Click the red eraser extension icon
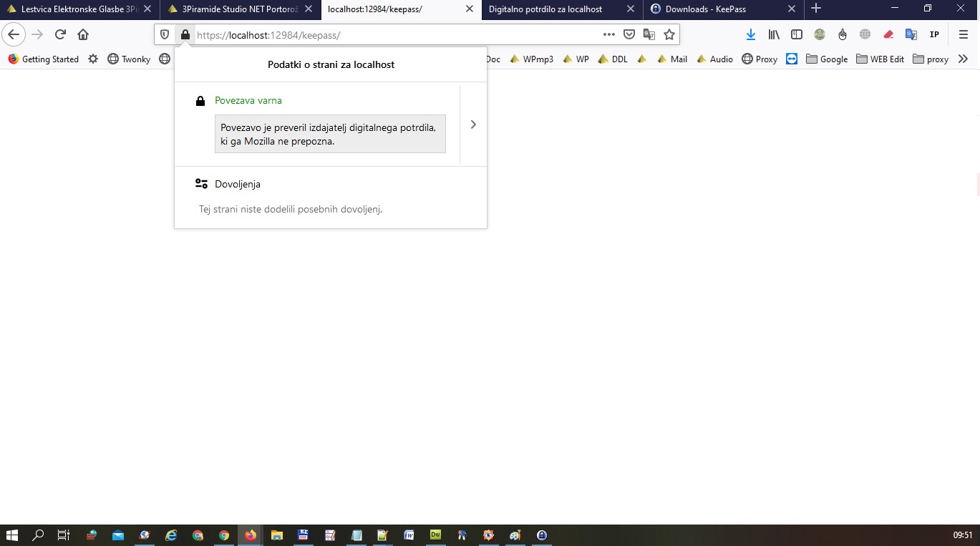This screenshot has height=546, width=980. [888, 34]
